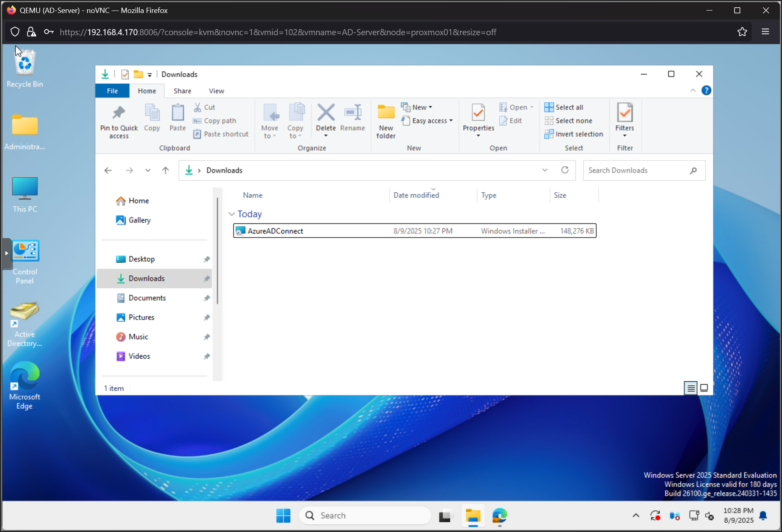Switch to details view button

coord(690,388)
